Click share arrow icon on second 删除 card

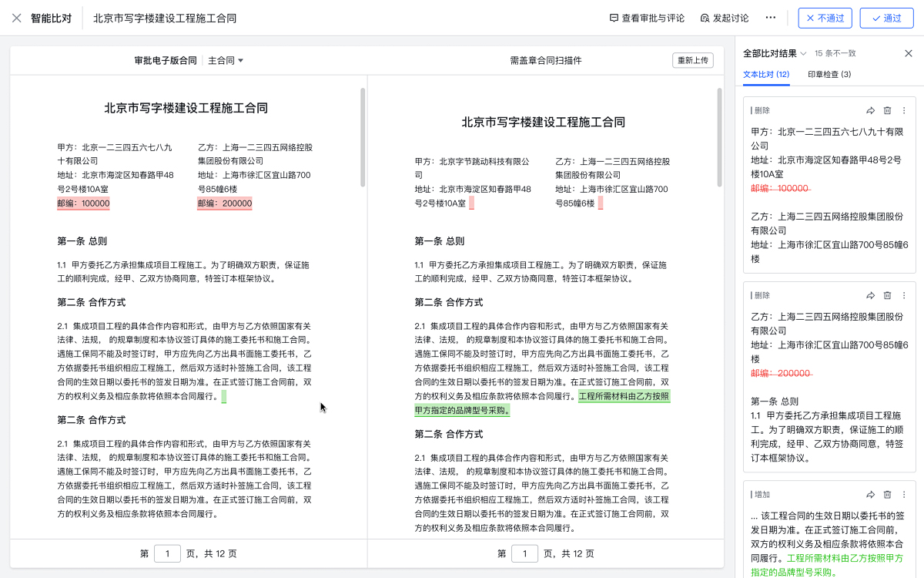point(871,295)
